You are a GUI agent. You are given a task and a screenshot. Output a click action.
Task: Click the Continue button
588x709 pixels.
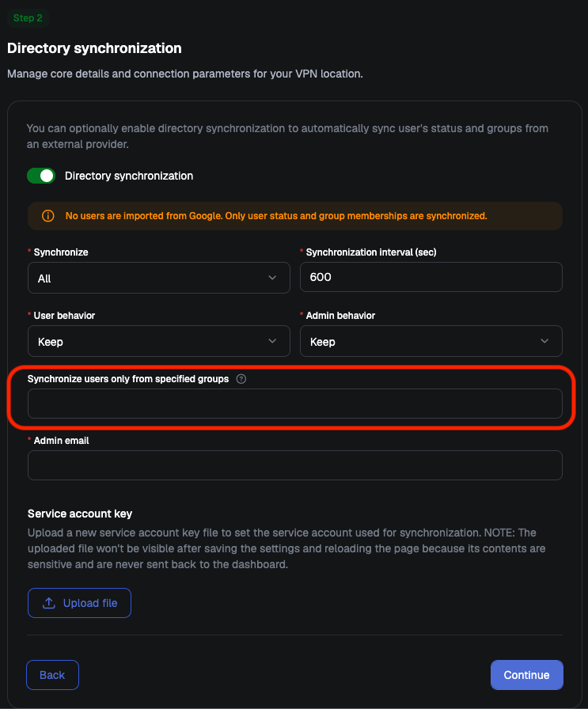(x=527, y=675)
